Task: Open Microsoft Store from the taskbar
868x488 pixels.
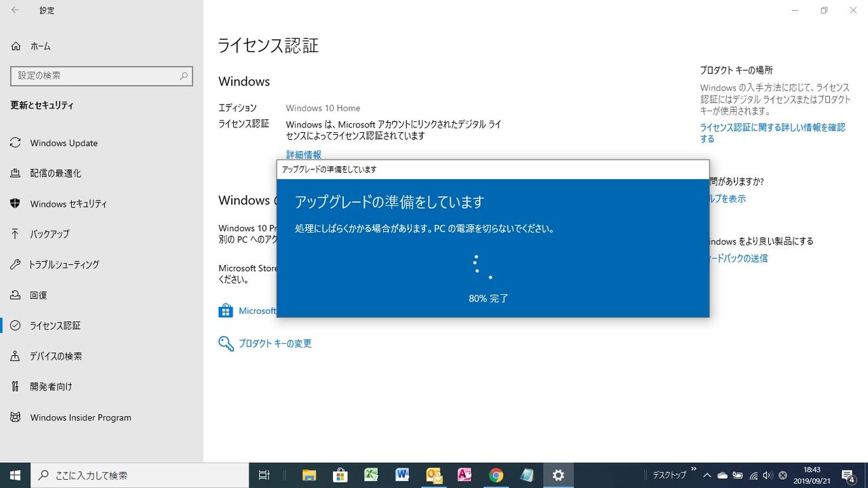Action: point(340,475)
